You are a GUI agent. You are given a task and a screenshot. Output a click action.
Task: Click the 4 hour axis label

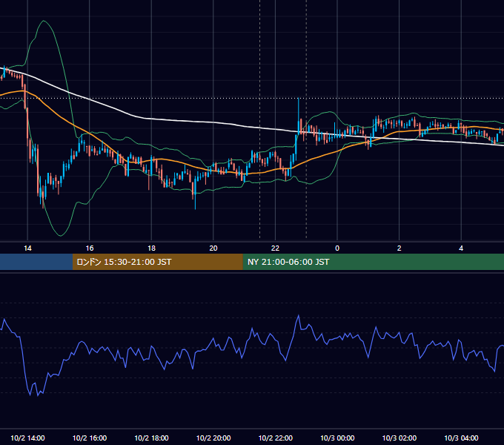[461, 248]
